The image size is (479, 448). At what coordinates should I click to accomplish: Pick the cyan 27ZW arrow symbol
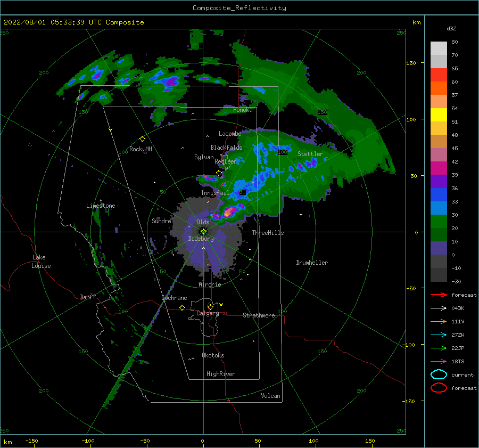[439, 335]
